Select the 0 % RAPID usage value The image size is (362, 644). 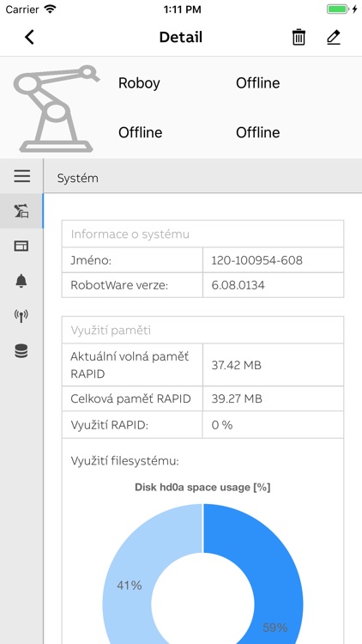pyautogui.click(x=222, y=425)
